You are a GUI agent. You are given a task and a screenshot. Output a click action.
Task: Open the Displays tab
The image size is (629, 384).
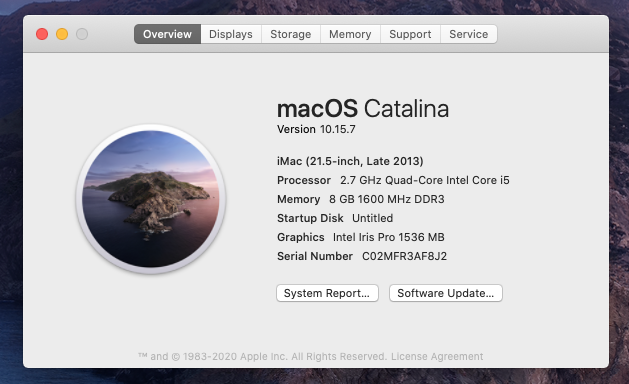[x=231, y=35]
